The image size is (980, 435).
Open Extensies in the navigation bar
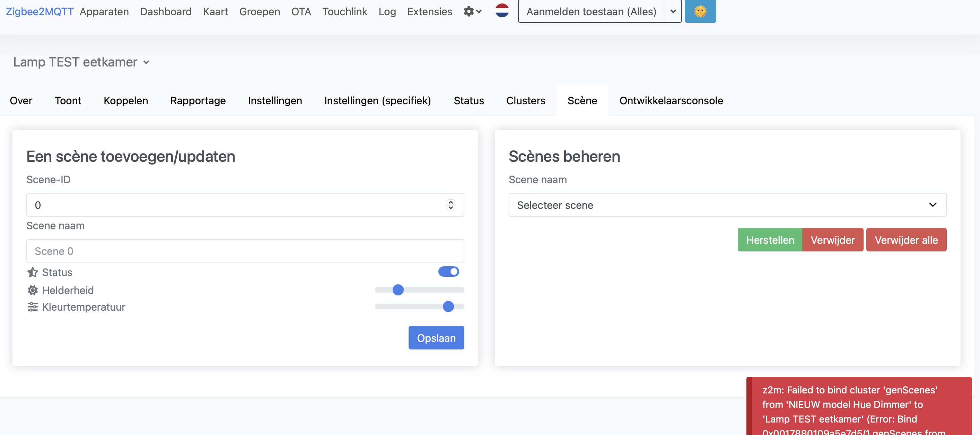point(429,11)
